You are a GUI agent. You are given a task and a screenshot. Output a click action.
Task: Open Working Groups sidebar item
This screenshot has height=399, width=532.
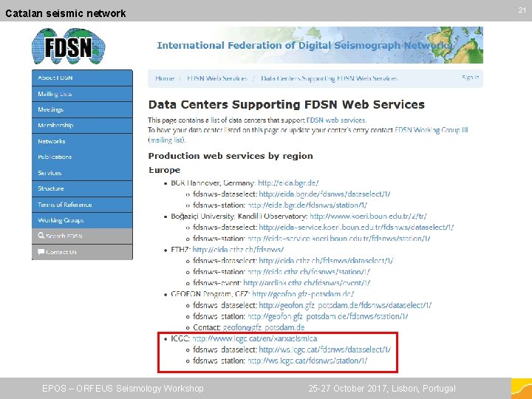point(82,220)
